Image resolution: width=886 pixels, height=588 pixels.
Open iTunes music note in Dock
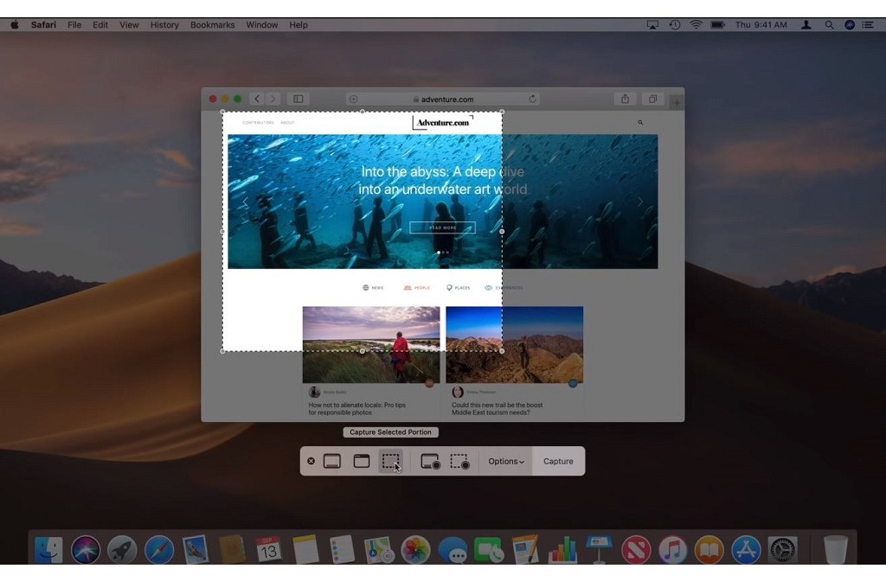click(x=672, y=549)
